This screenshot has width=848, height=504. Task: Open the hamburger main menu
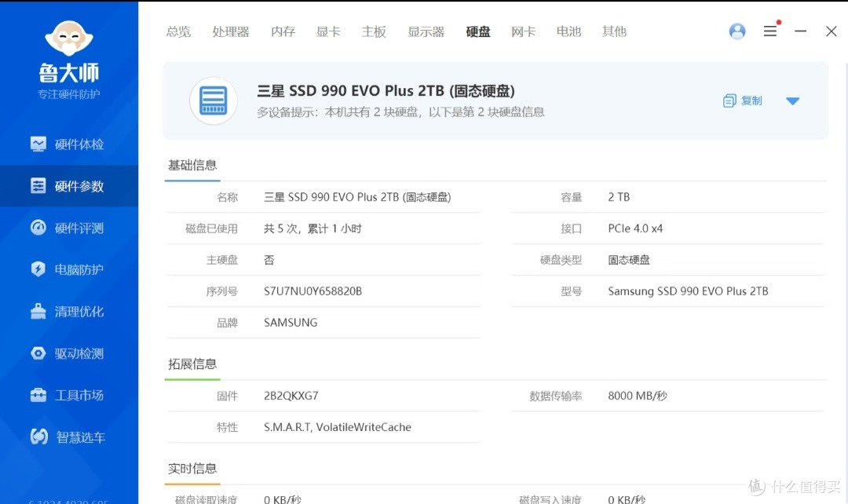point(770,31)
